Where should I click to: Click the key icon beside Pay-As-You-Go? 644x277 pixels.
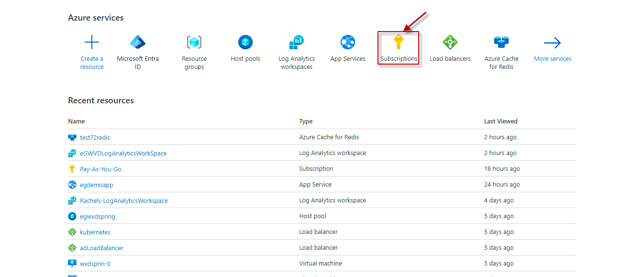72,169
